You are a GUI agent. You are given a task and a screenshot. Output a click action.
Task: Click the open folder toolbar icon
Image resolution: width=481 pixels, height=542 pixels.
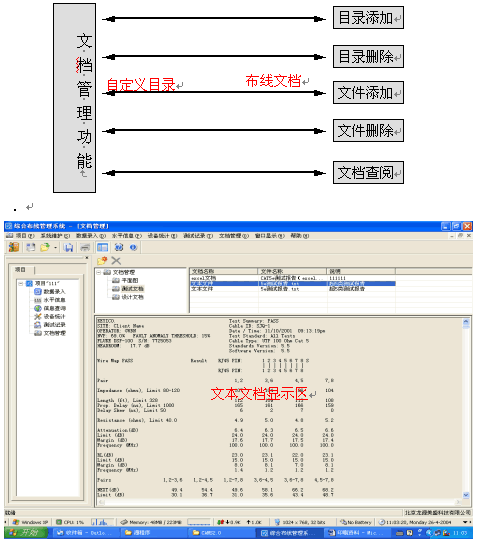(45, 247)
